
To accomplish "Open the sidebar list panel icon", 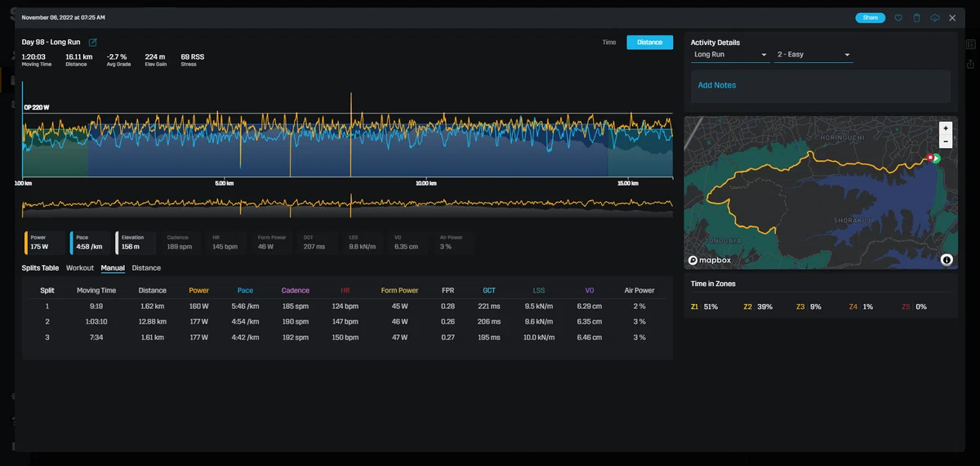I will [x=970, y=44].
